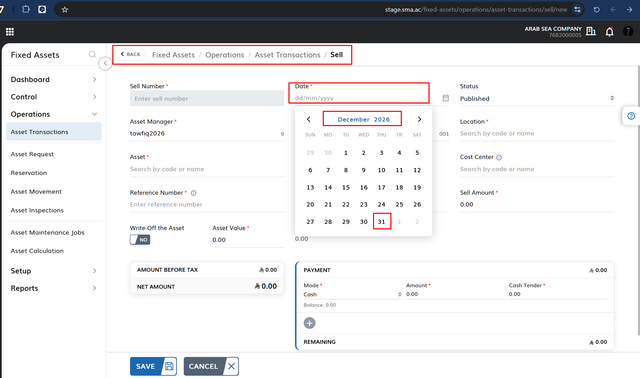Click the BACK button
The height and width of the screenshot is (378, 640).
click(131, 54)
